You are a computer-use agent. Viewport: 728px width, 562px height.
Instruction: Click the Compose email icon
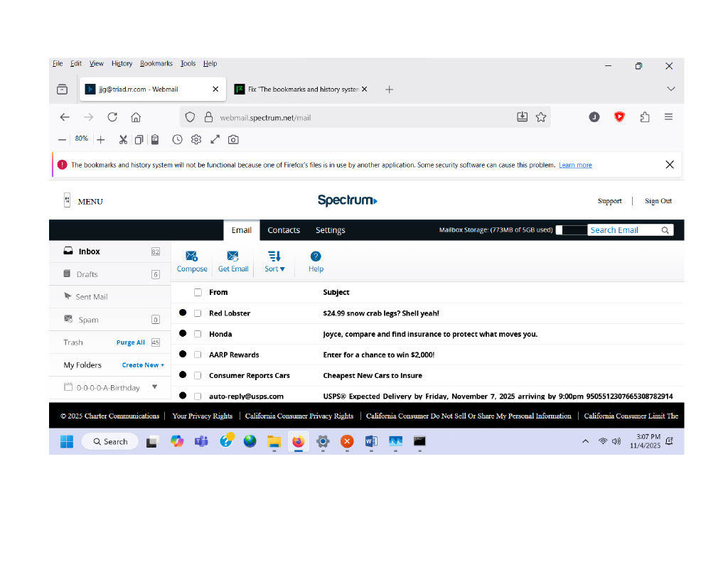[x=191, y=256]
